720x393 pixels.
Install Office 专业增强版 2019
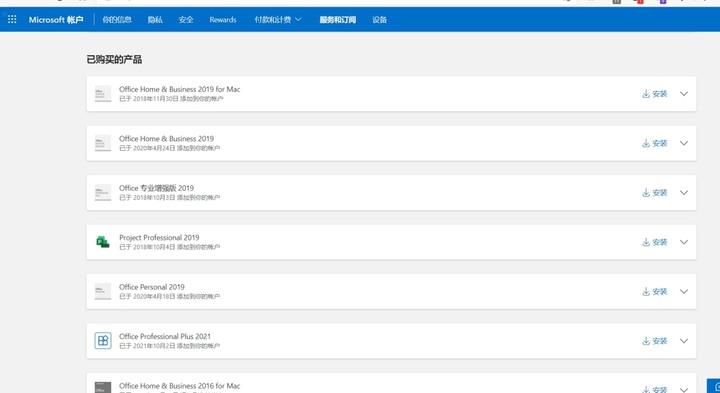click(654, 193)
